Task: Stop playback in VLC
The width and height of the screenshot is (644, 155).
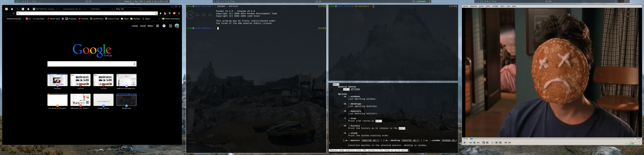Action: click(x=474, y=143)
